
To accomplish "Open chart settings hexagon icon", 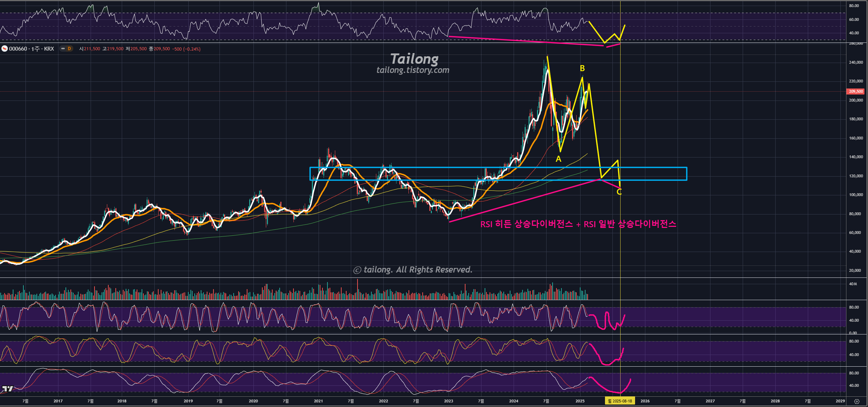I will coord(857,401).
